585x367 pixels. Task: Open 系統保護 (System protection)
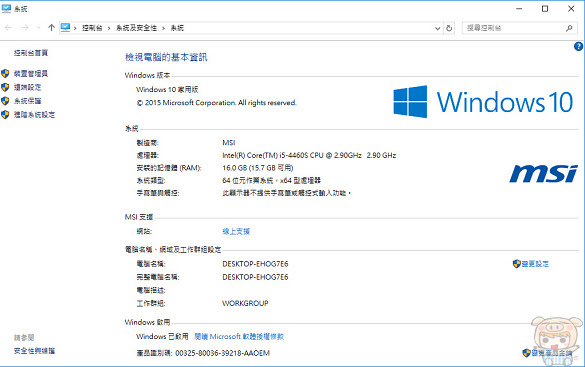28,101
